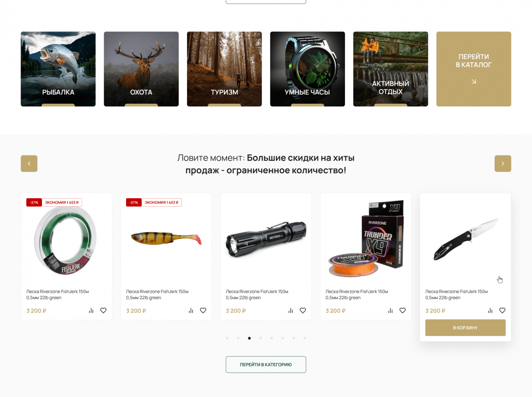Add the flashlight to favorites with the heart icon
Viewport: 532px width, 397px height.
click(x=303, y=310)
